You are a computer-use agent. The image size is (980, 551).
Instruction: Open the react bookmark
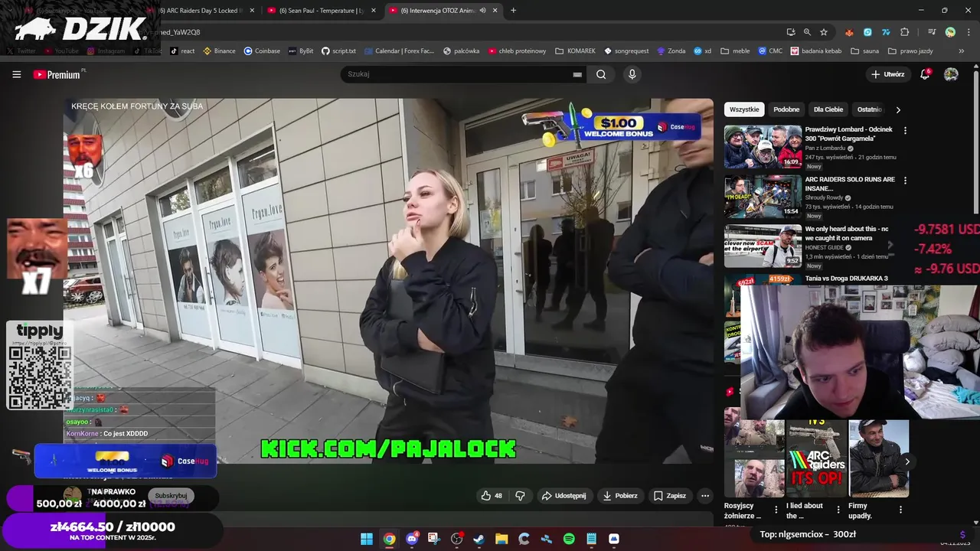[x=182, y=51]
